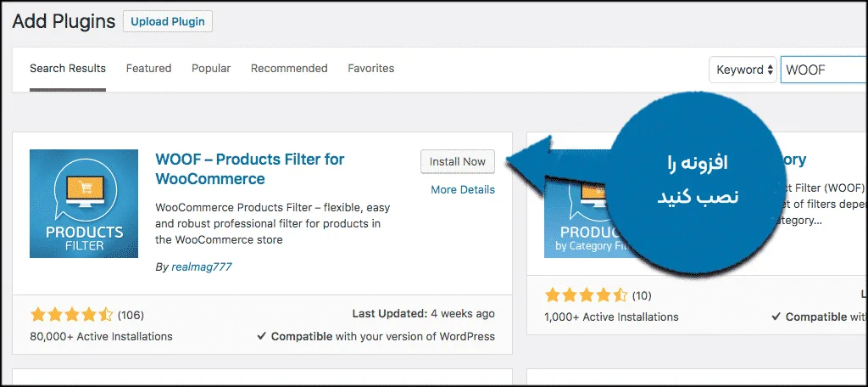Click the Upload Plugin button
Viewport: 868px width, 387px height.
coord(168,22)
